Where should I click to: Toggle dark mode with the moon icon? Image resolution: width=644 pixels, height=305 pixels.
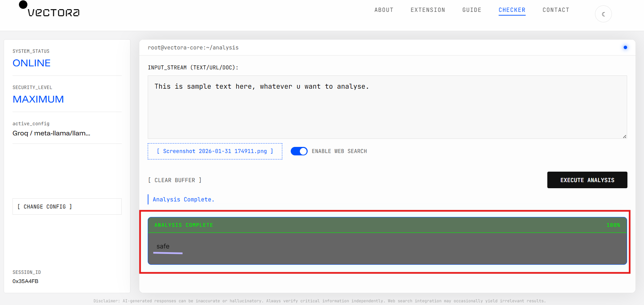click(603, 14)
